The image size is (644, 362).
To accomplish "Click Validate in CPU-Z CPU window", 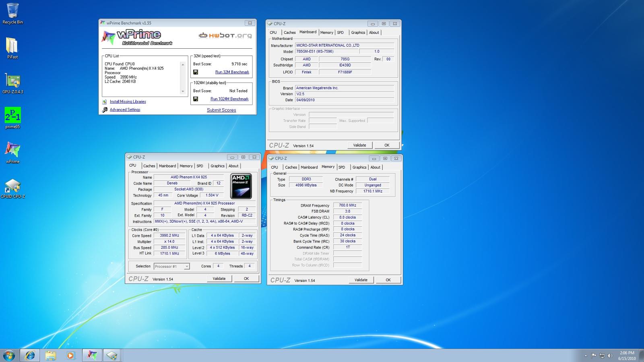I will [x=219, y=279].
